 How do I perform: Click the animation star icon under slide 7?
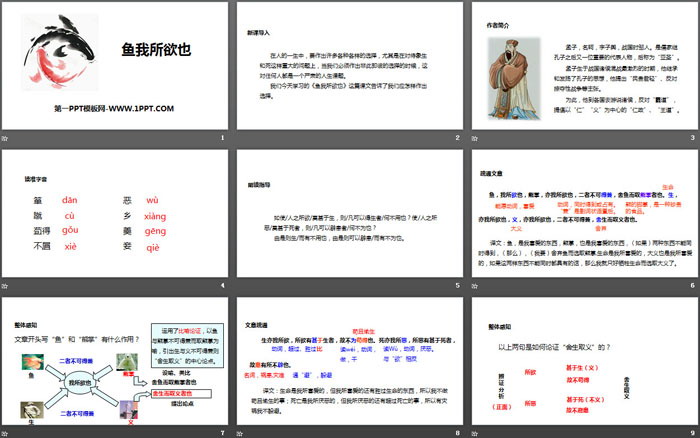coord(5,434)
